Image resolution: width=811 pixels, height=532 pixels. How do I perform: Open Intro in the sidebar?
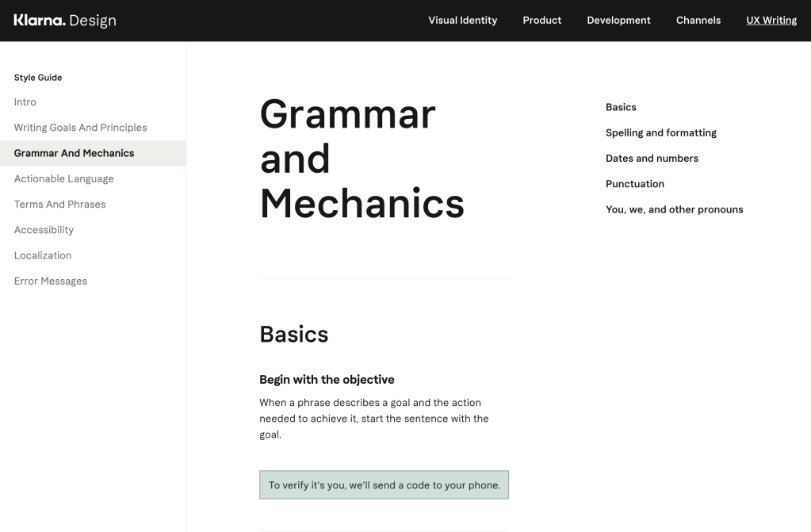pyautogui.click(x=25, y=102)
